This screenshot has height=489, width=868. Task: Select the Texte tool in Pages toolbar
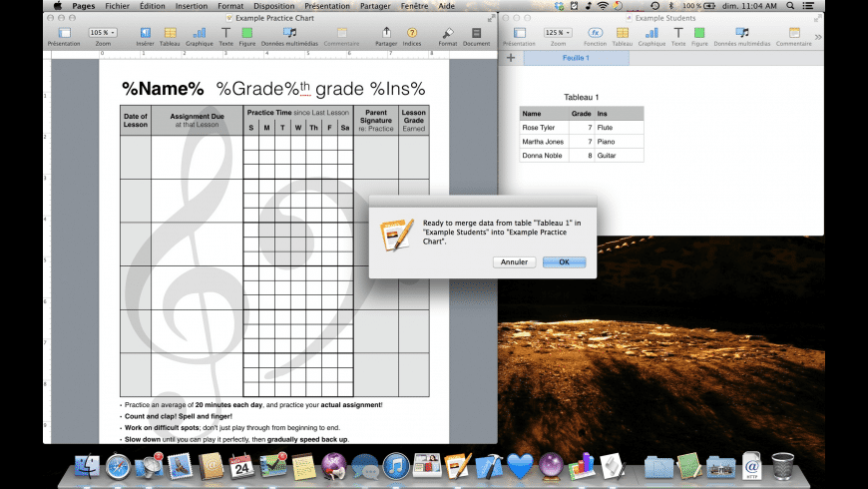[225, 34]
